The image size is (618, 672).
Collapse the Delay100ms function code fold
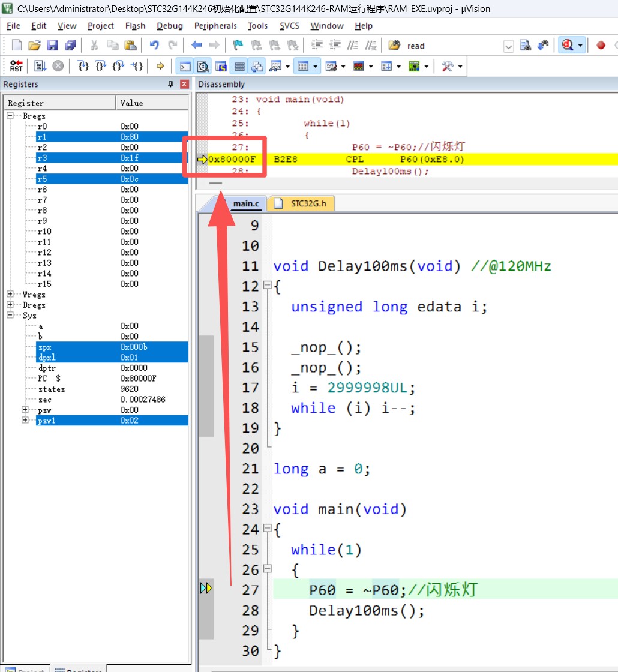point(267,286)
